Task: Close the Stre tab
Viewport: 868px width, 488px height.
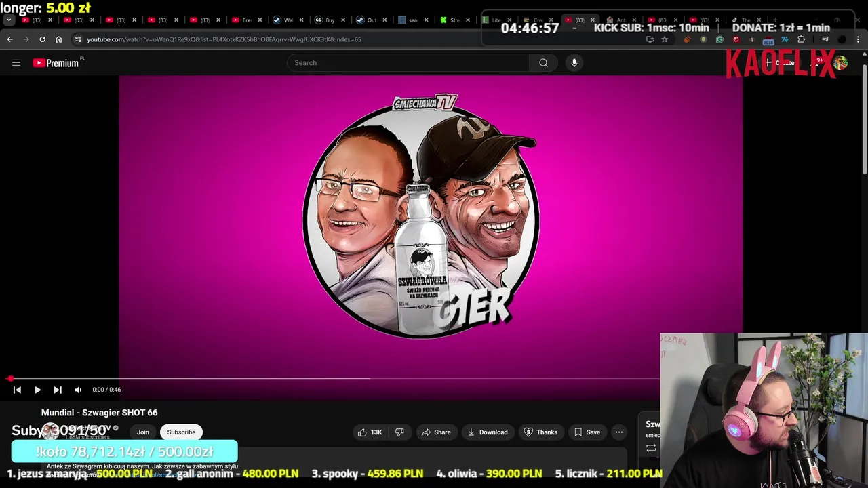Action: [x=468, y=20]
